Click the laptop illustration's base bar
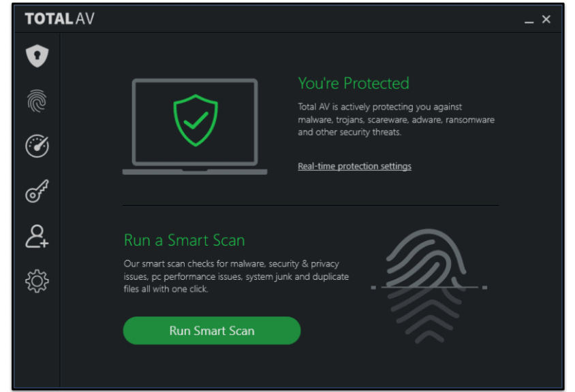Image resolution: width=575 pixels, height=392 pixels. click(195, 171)
